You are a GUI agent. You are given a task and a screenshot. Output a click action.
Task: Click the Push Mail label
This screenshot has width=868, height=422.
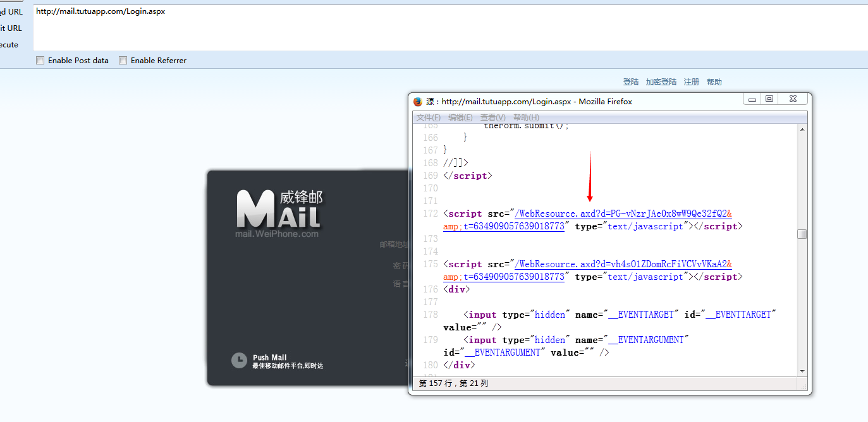(x=270, y=358)
